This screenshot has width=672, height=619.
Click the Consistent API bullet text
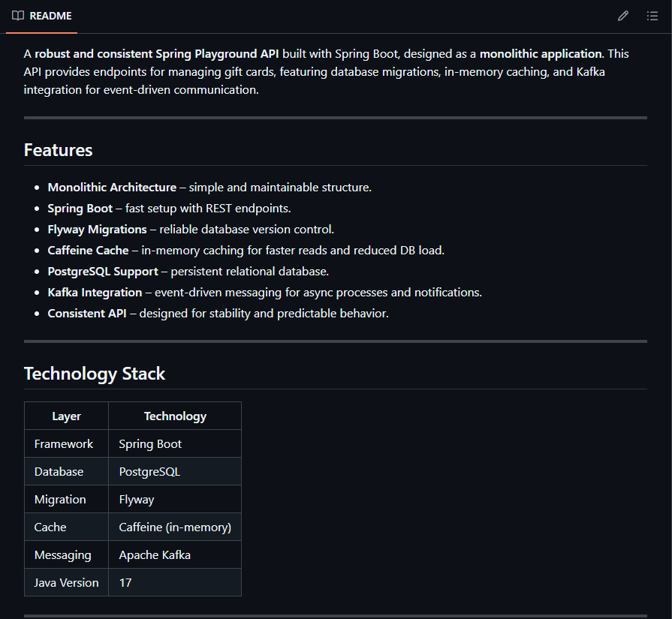(x=87, y=313)
